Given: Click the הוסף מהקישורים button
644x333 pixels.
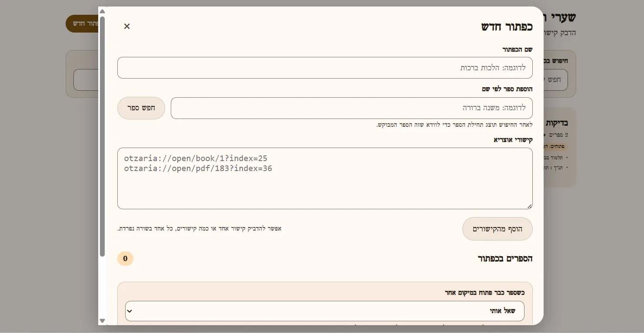Looking at the screenshot, I should point(497,229).
